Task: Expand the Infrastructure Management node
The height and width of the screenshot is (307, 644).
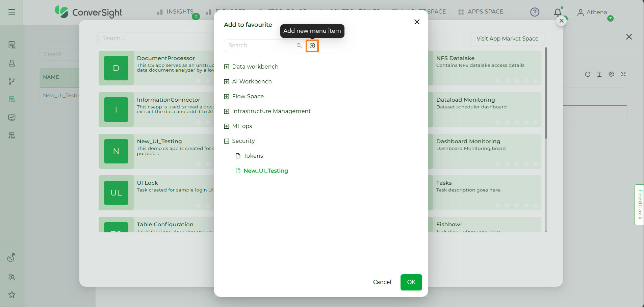Action: pos(227,111)
